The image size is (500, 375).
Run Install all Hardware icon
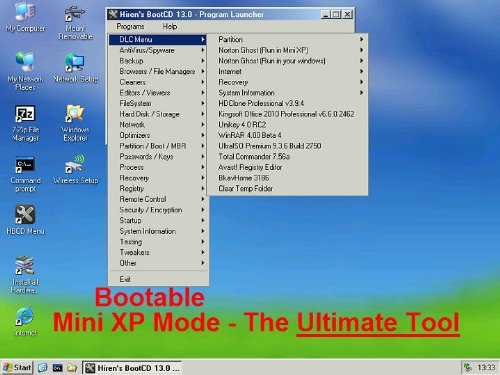(25, 275)
